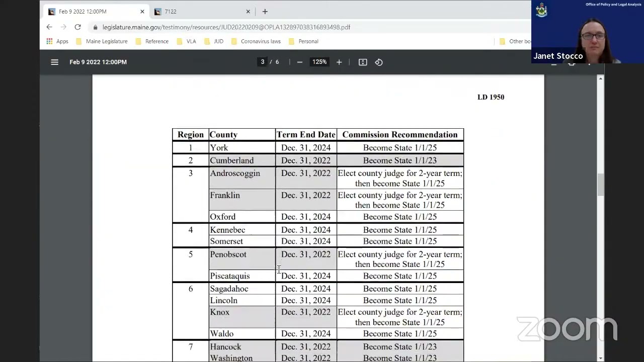644x362 pixels.
Task: Click the 'LD 1950' header text
Action: (491, 97)
